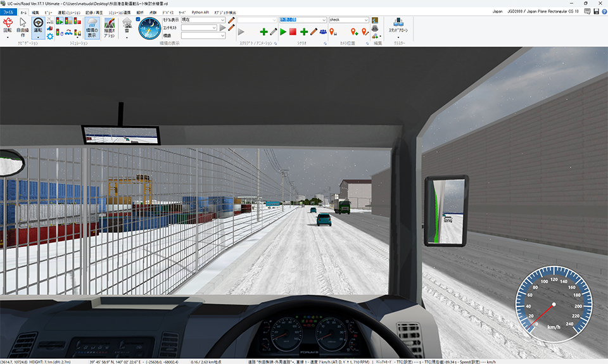Image resolution: width=608 pixels, height=364 pixels.
Task: Open script/animation group dialog launcher
Action: coord(275,44)
